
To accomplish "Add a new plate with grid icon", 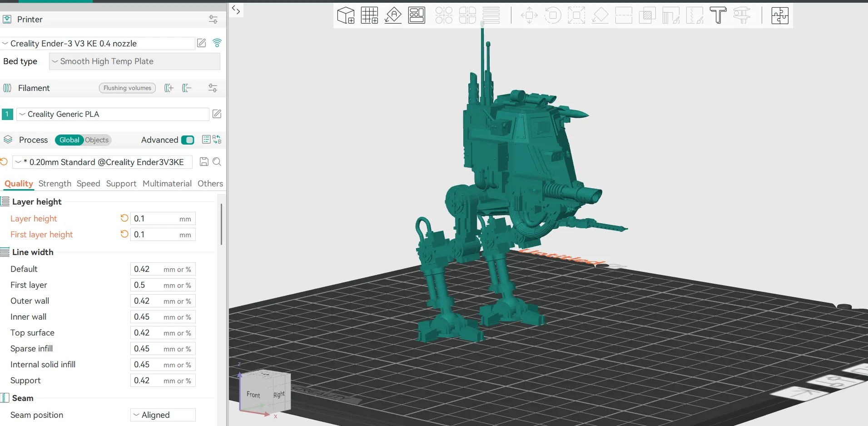I will point(370,15).
